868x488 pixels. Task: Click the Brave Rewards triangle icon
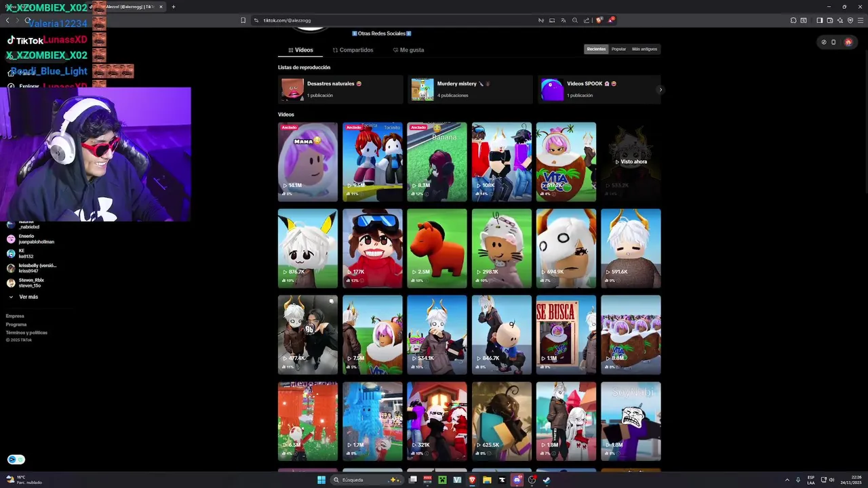pos(610,20)
